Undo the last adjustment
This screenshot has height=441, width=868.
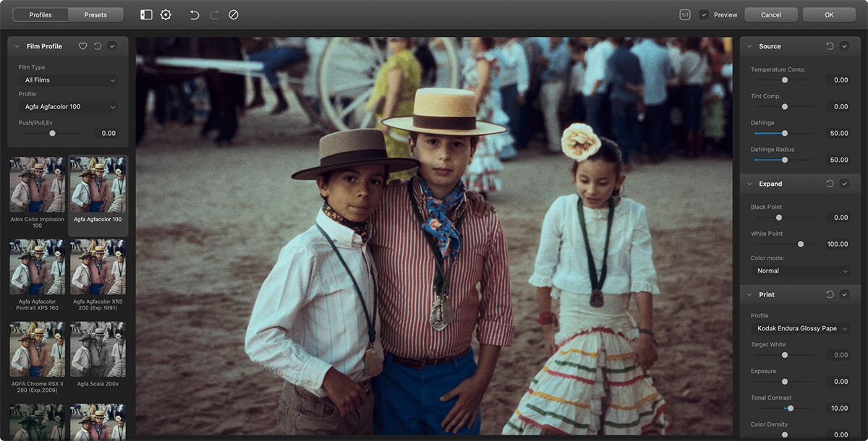click(194, 14)
